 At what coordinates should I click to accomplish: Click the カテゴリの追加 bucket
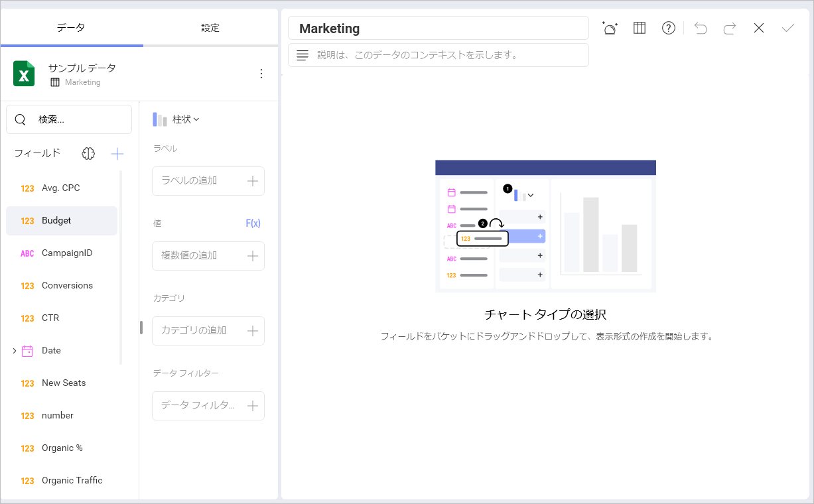pyautogui.click(x=208, y=331)
